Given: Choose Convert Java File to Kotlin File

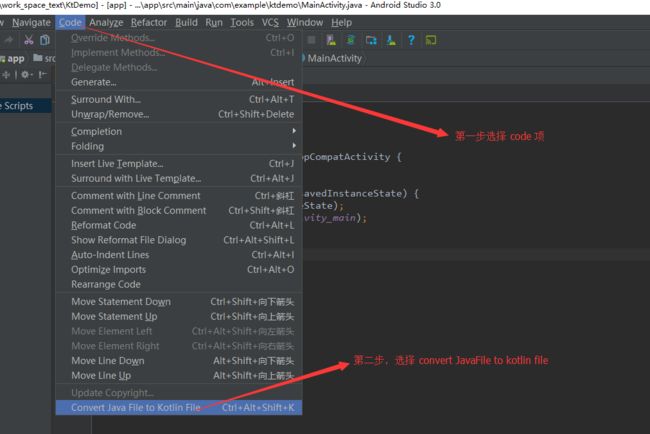Looking at the screenshot, I should tap(179, 407).
